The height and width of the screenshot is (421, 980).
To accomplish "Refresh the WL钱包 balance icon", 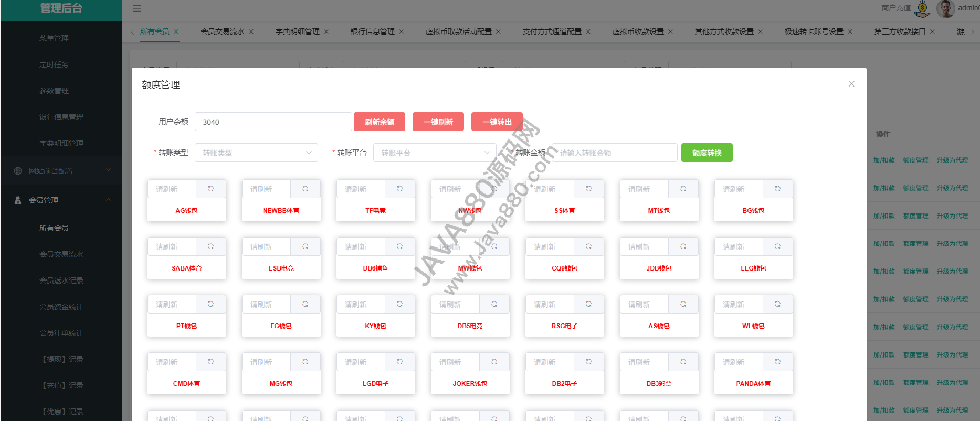I will point(778,304).
